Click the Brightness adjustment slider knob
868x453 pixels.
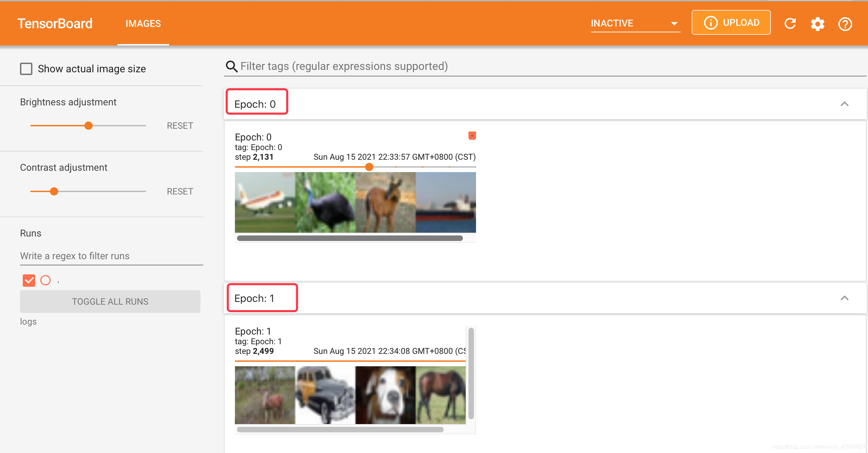click(89, 126)
